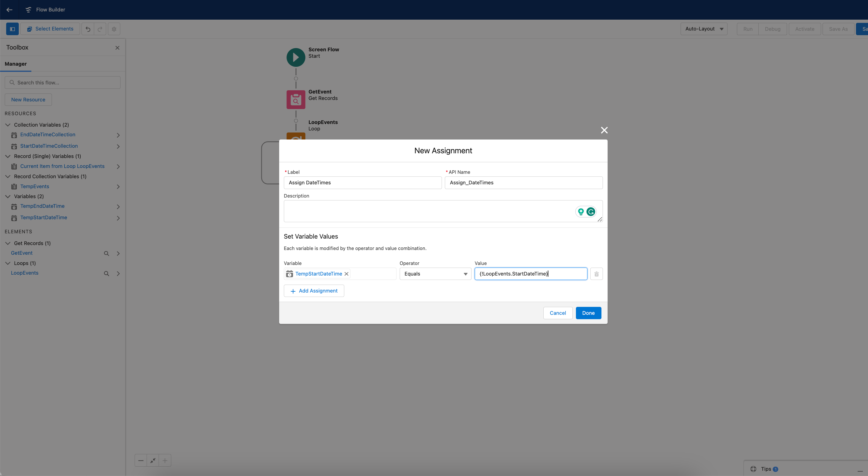The image size is (868, 476).
Task: Open flow settings gear icon
Action: (x=114, y=29)
